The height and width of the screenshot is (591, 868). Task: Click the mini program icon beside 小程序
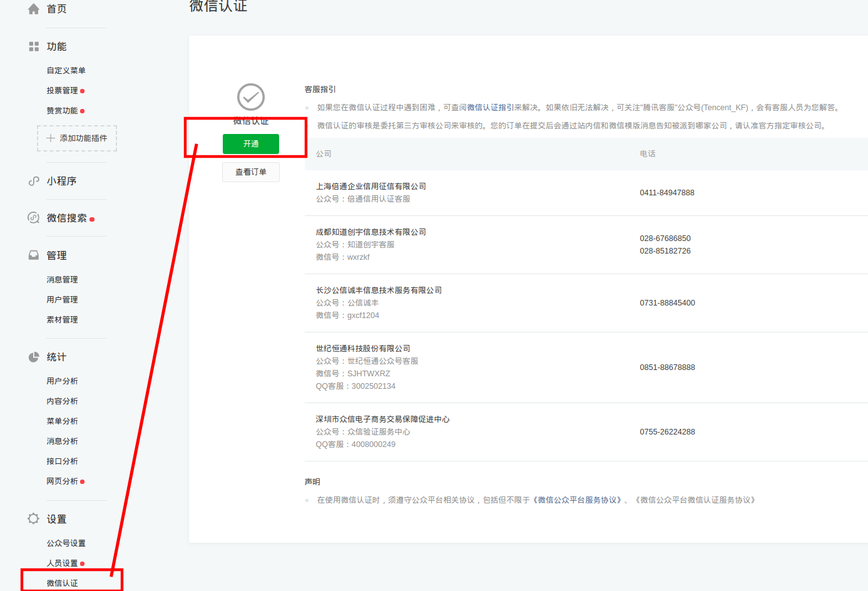pos(34,181)
